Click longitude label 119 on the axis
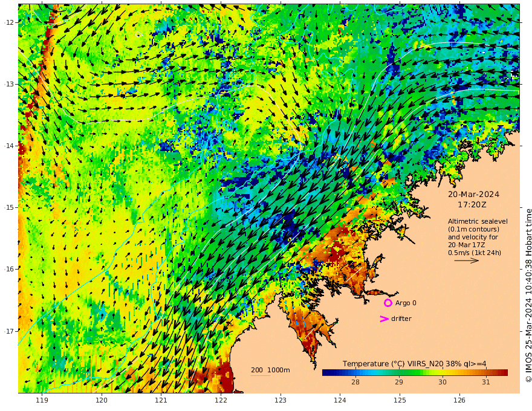 [42, 400]
